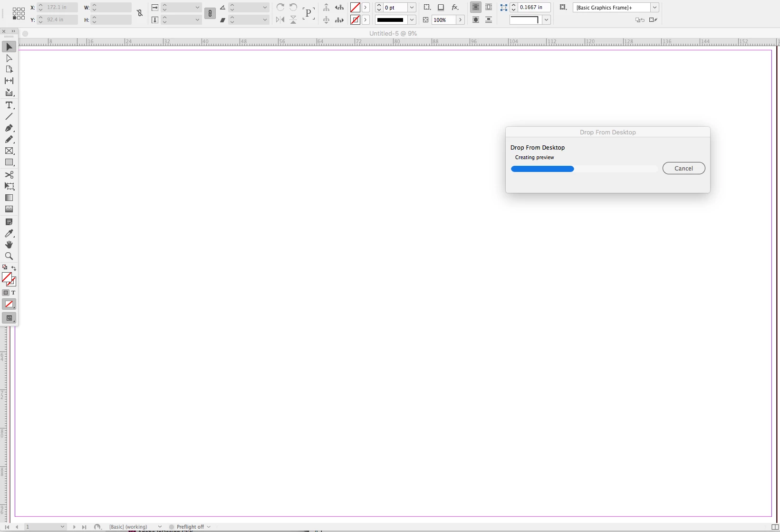Open Basic working profile dropdown
780x532 pixels.
(160, 527)
